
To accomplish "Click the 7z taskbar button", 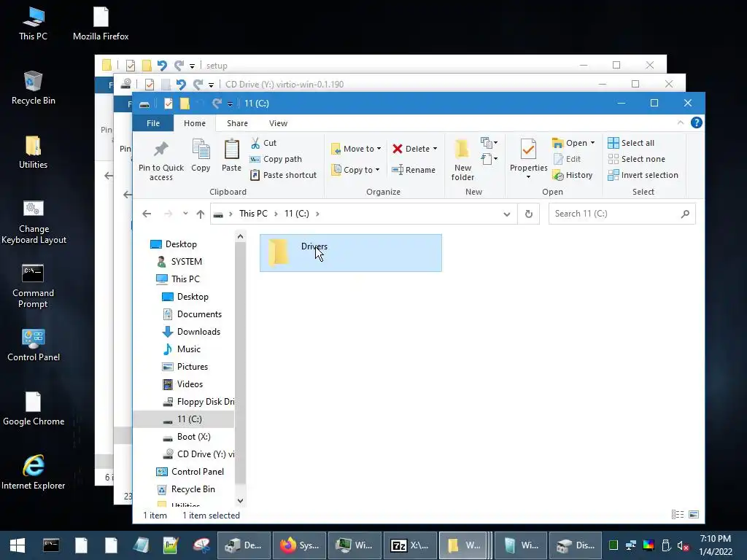I will 410,545.
